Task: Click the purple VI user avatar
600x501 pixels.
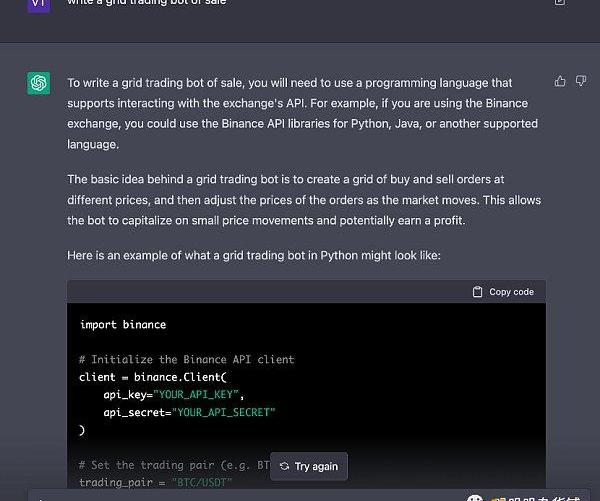Action: click(x=39, y=4)
